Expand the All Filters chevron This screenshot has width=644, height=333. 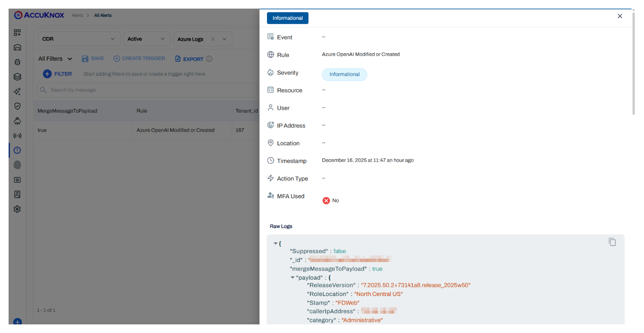point(70,59)
